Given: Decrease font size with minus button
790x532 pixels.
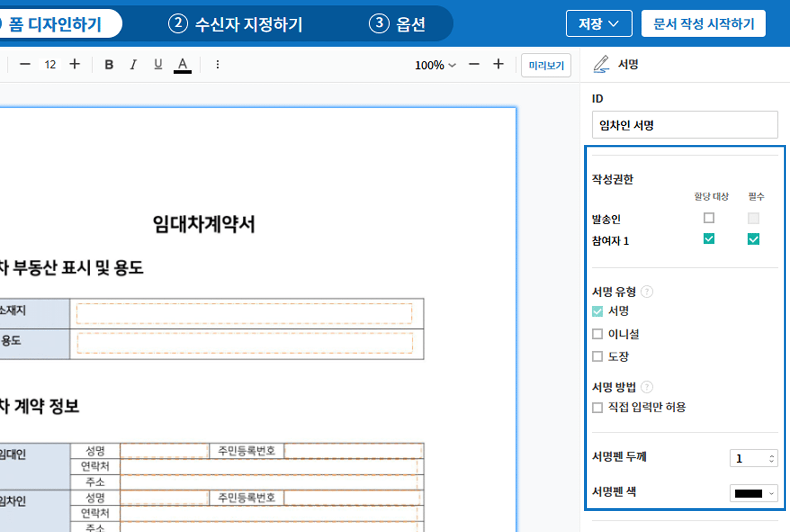Looking at the screenshot, I should 25,64.
